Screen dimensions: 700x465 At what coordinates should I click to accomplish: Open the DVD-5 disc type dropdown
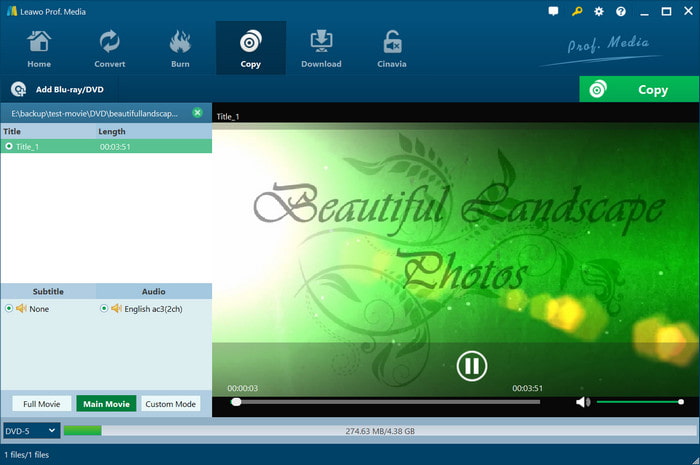point(31,431)
